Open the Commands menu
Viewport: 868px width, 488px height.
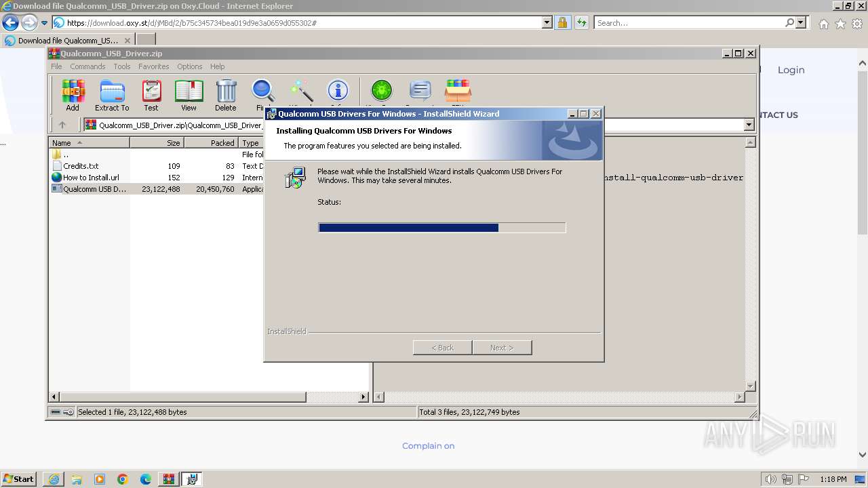(87, 66)
